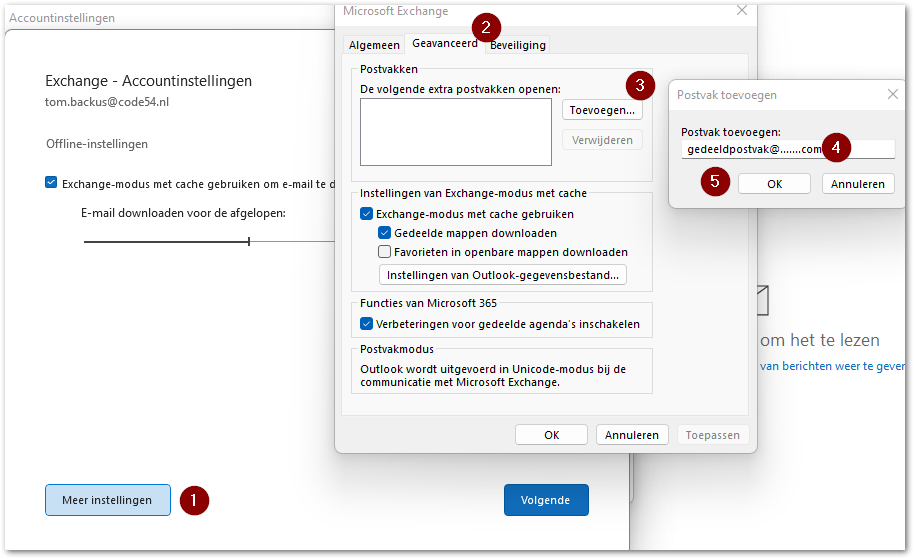Viewport: 914px width, 559px height.
Task: Select the Geavanceerd tab
Action: tap(445, 43)
